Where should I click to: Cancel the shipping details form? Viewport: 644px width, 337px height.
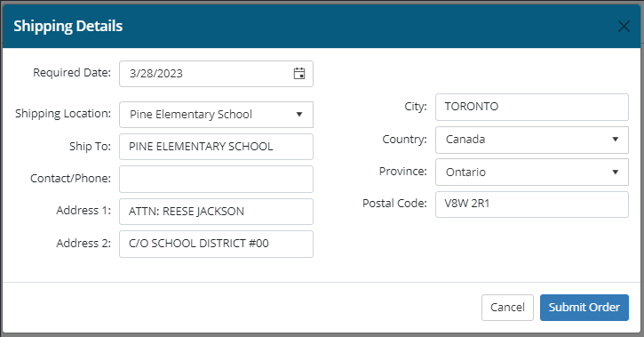[x=507, y=307]
